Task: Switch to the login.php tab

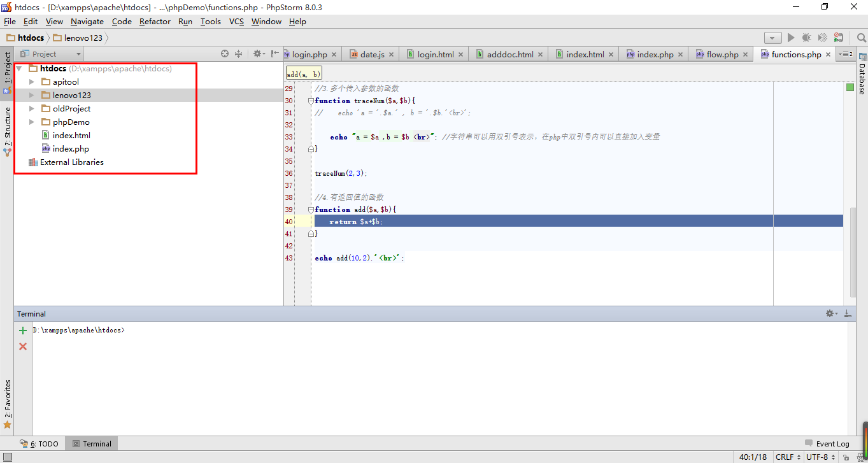Action: (x=309, y=55)
